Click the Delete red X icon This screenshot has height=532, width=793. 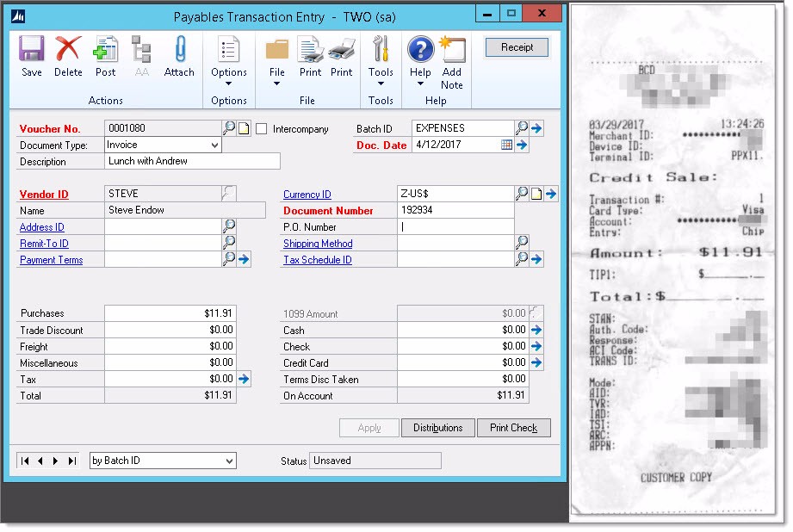point(68,57)
